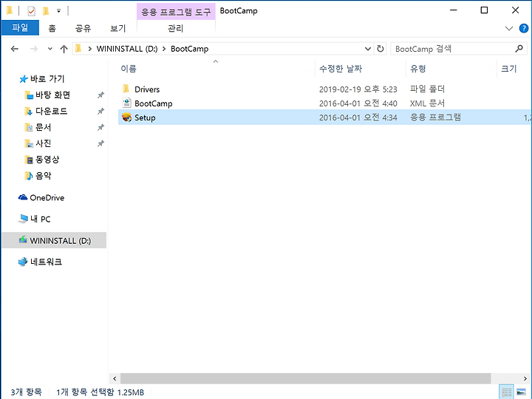Click the horizontal scrollbar right arrow
This screenshot has height=399, width=532.
coord(525,378)
